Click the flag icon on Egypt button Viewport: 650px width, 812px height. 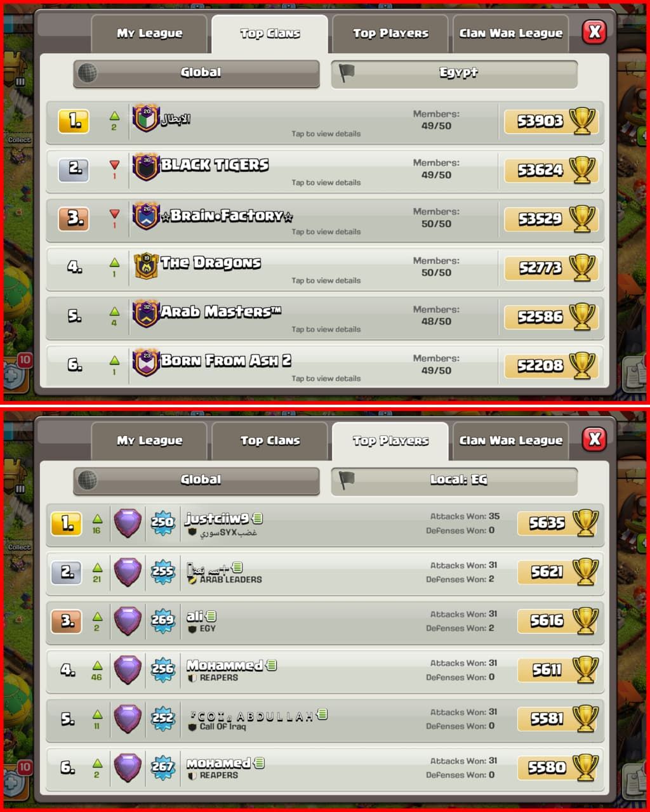[346, 73]
